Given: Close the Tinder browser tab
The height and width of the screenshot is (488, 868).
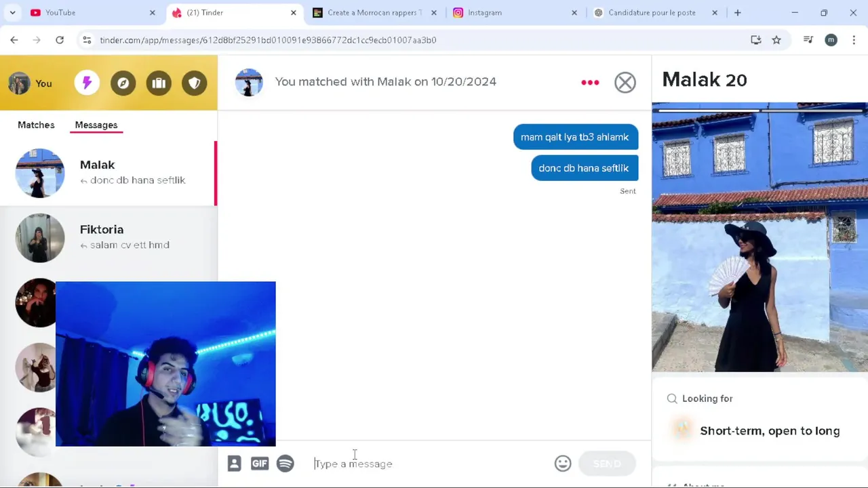Looking at the screenshot, I should coord(294,13).
